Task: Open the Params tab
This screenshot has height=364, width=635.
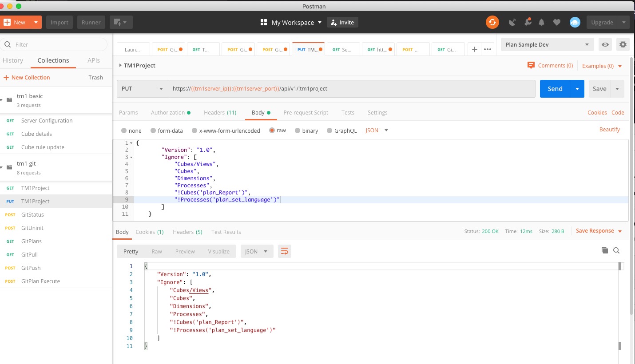Action: pyautogui.click(x=128, y=112)
